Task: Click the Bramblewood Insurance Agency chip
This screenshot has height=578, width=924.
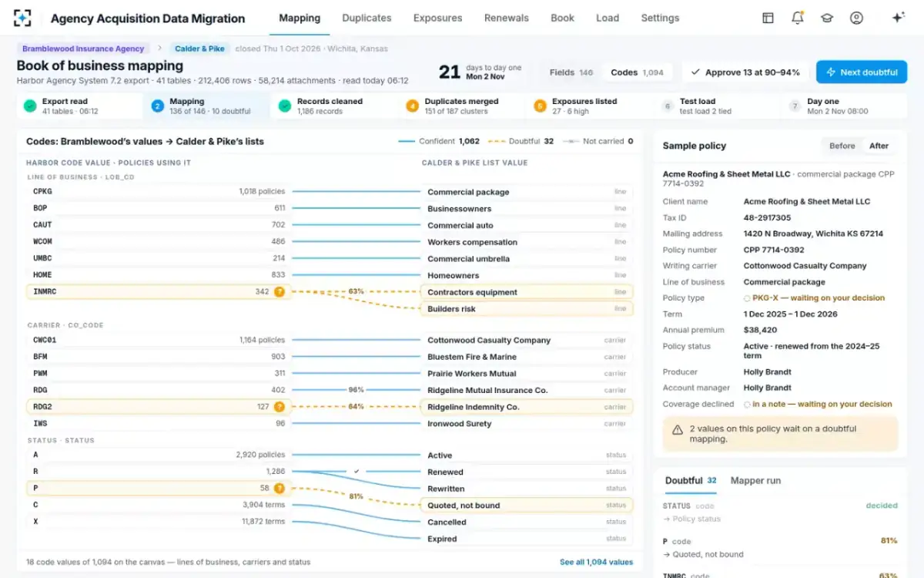Action: coord(83,49)
